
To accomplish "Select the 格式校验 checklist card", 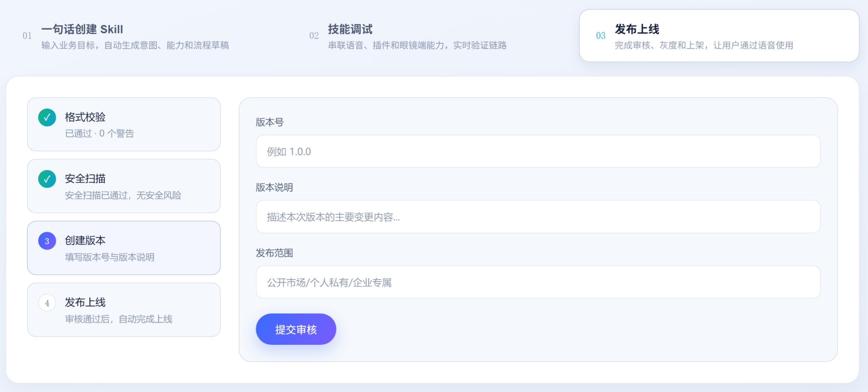I will coord(124,124).
